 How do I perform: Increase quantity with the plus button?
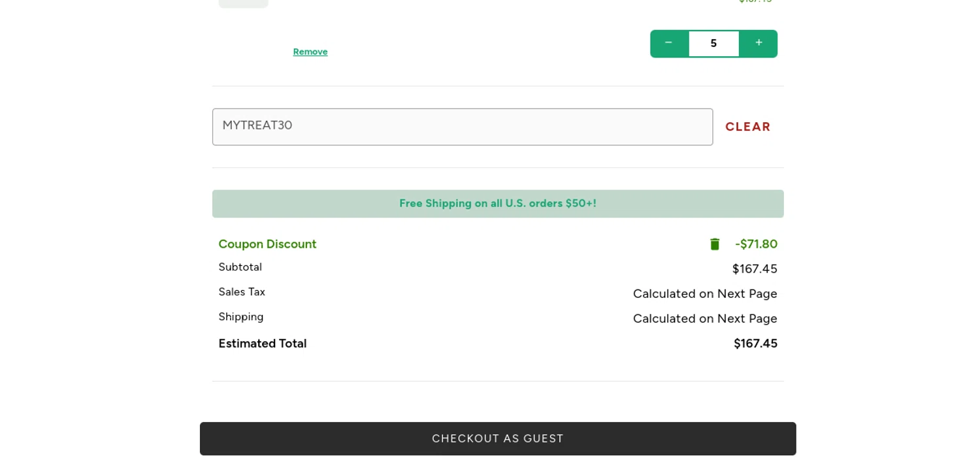tap(759, 43)
